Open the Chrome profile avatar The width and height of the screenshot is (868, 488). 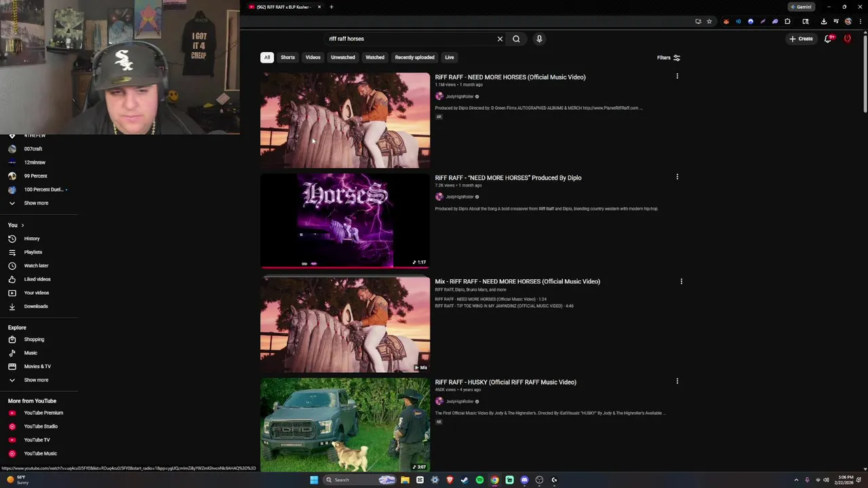tap(848, 21)
